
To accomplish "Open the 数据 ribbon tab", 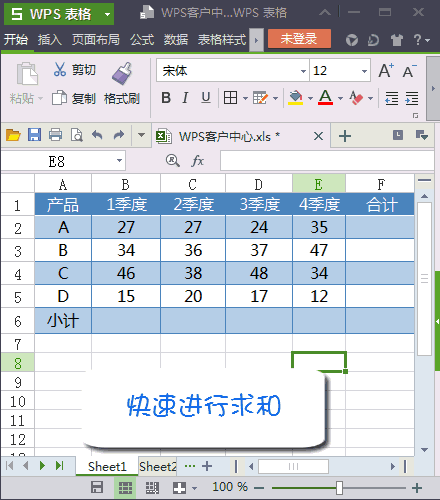I will click(x=176, y=40).
